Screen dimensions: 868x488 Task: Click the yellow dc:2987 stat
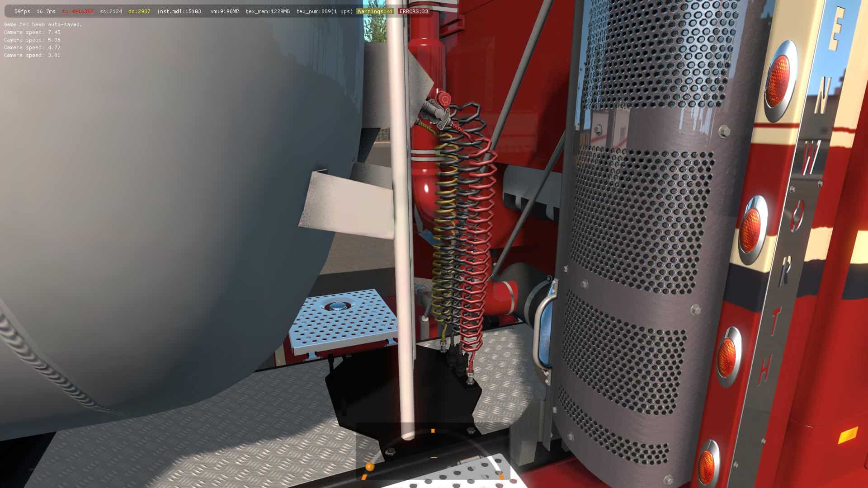pos(139,11)
